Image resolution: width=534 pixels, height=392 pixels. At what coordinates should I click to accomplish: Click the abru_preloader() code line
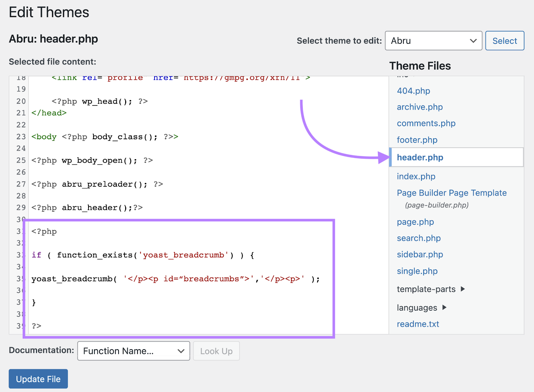click(97, 184)
